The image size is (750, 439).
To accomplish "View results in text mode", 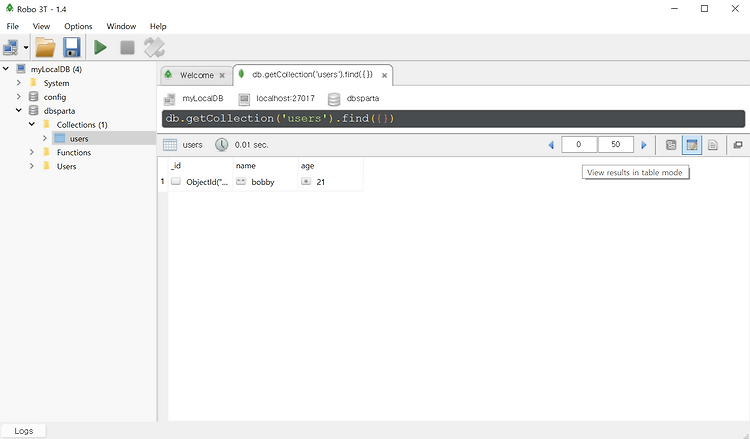I will coord(713,145).
